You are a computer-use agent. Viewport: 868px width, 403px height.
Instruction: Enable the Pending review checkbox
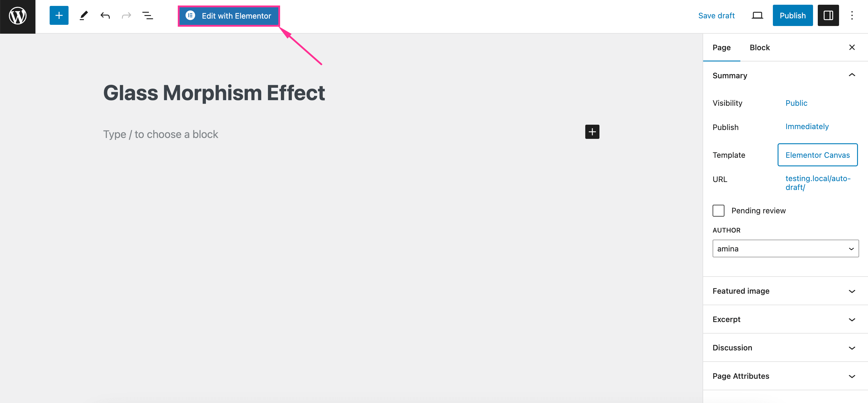(x=719, y=210)
